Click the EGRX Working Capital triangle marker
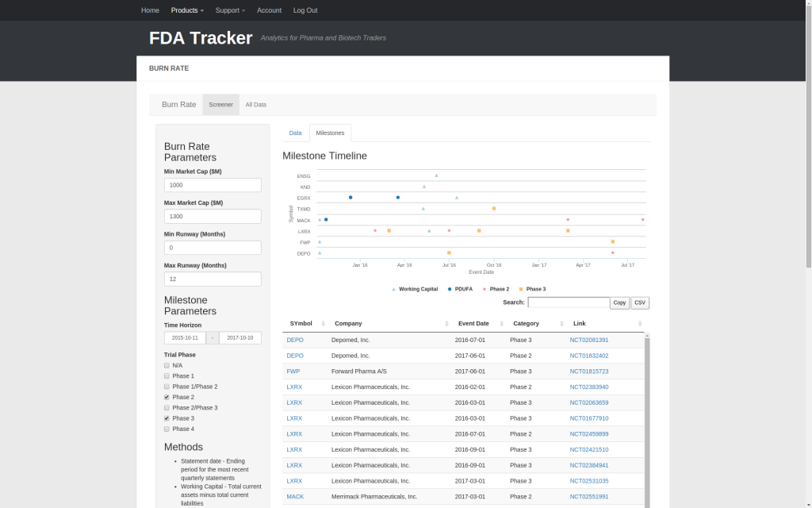Screen dimensions: 812x508 457,198
